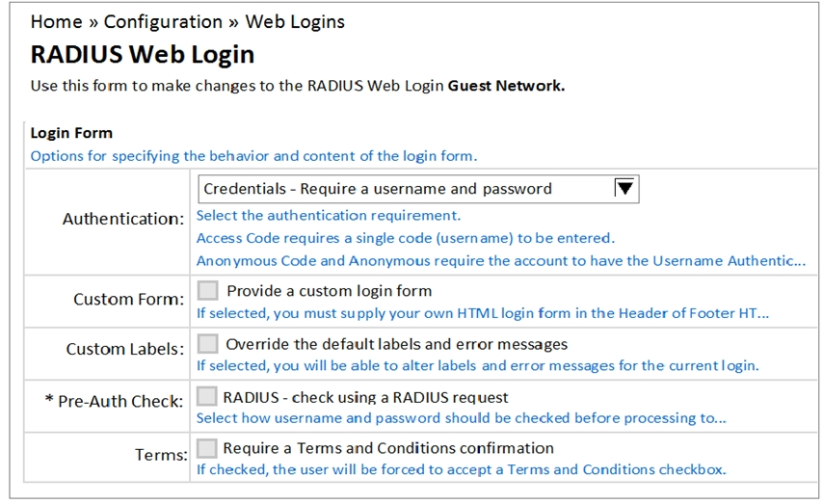Click 'Access Code requires a single code' hint
The image size is (823, 504).
405,238
